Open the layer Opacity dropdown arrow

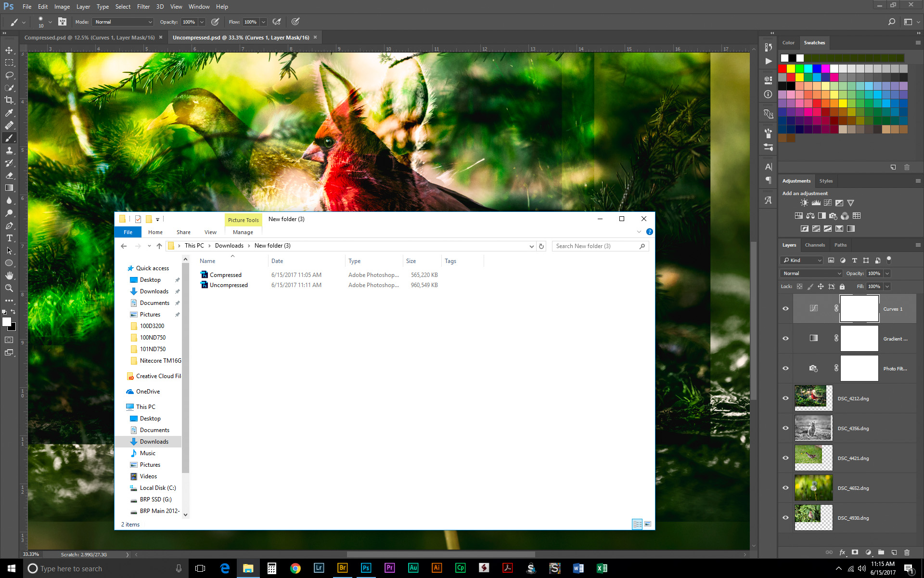click(x=887, y=274)
